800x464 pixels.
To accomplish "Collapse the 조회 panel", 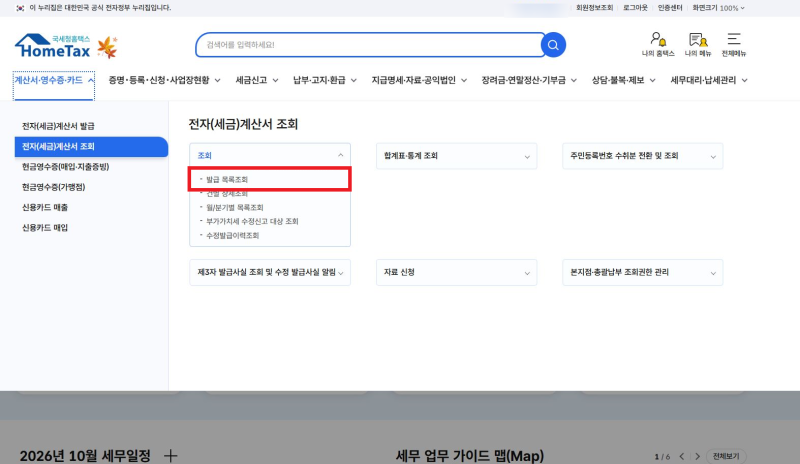I will tap(270, 156).
